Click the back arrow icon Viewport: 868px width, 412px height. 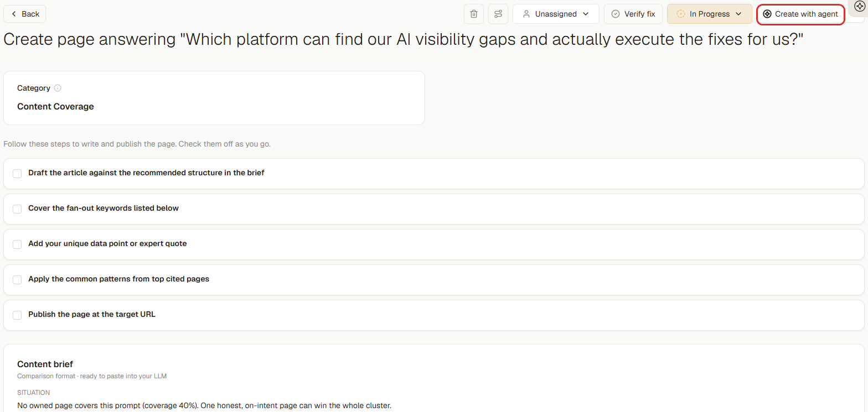tap(14, 14)
